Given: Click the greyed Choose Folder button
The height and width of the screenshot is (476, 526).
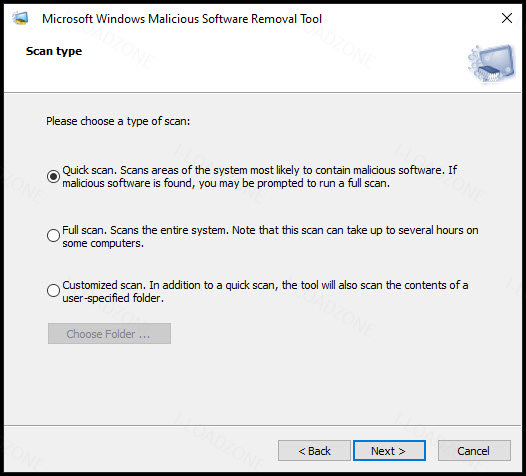Looking at the screenshot, I should 109,333.
